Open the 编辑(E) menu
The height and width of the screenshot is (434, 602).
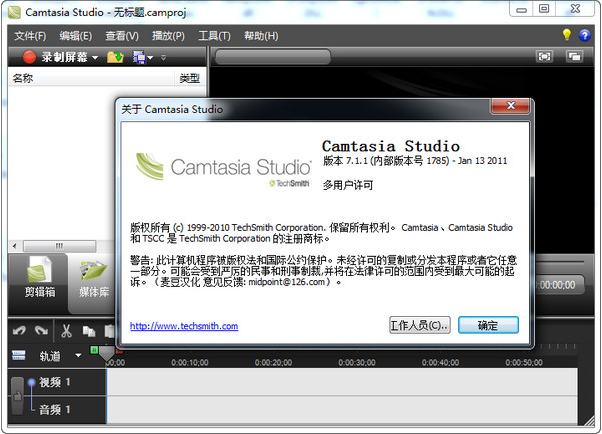(x=76, y=36)
